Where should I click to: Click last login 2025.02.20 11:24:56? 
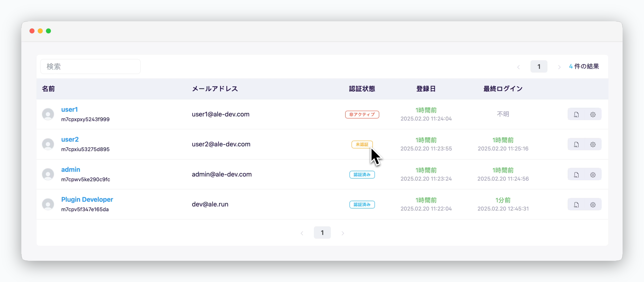(x=503, y=179)
